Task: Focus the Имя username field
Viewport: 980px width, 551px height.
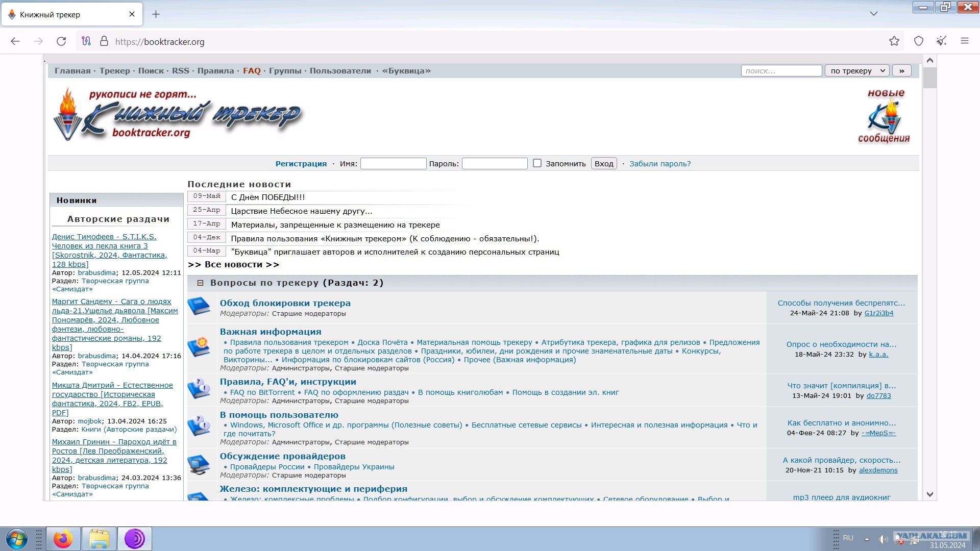Action: coord(393,163)
